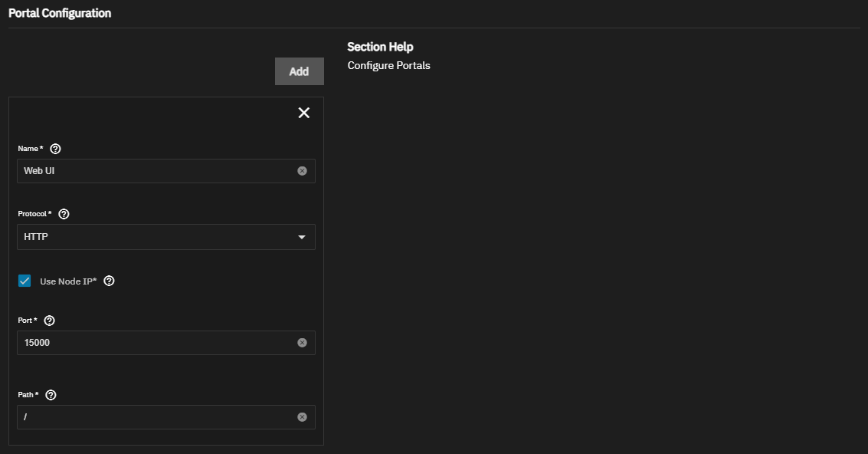Uncheck the Use Node IP checkbox
This screenshot has width=868, height=454.
25,281
